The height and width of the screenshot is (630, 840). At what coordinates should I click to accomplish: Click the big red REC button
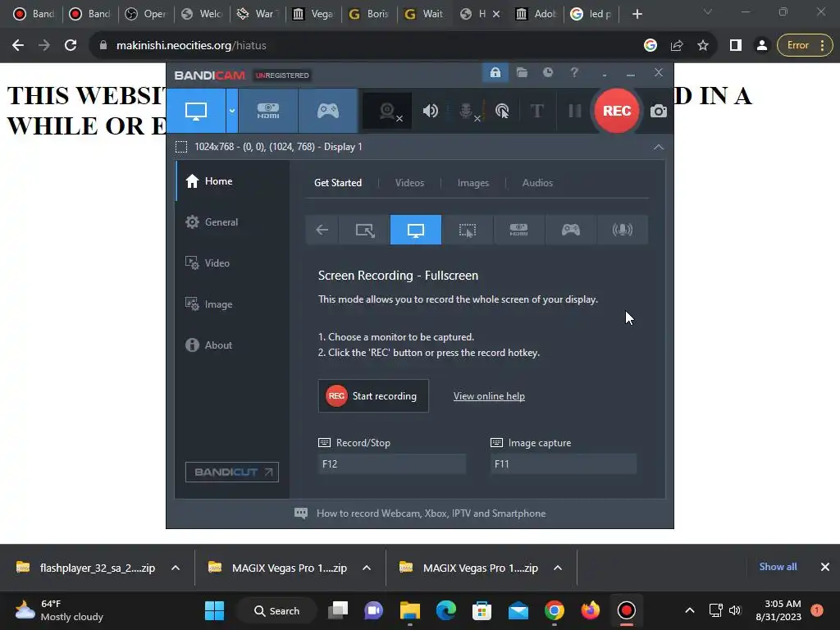pos(617,111)
